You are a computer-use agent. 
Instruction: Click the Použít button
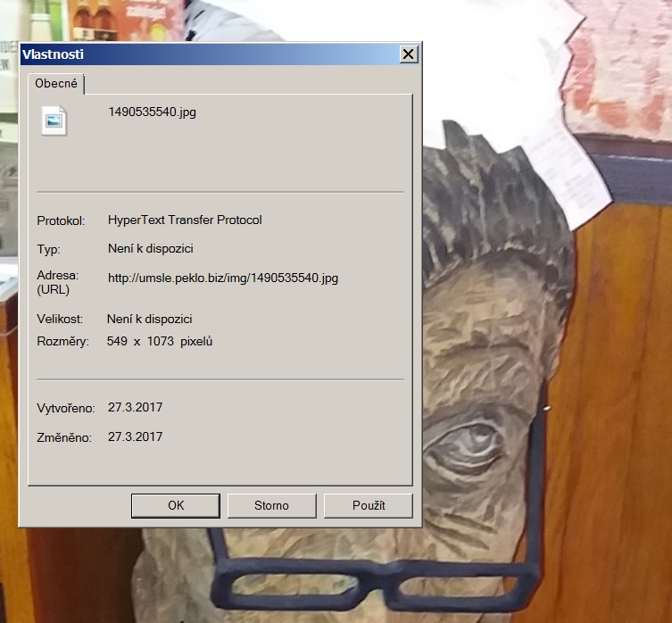pyautogui.click(x=369, y=505)
